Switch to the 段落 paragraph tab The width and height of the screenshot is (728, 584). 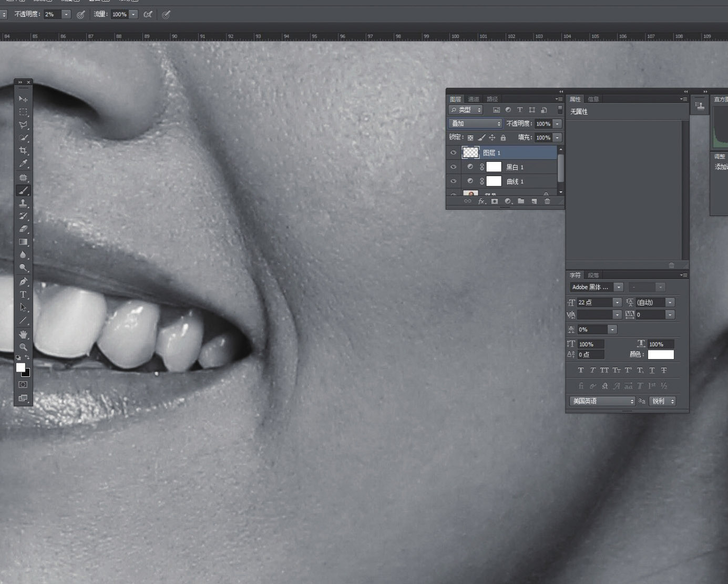[593, 275]
